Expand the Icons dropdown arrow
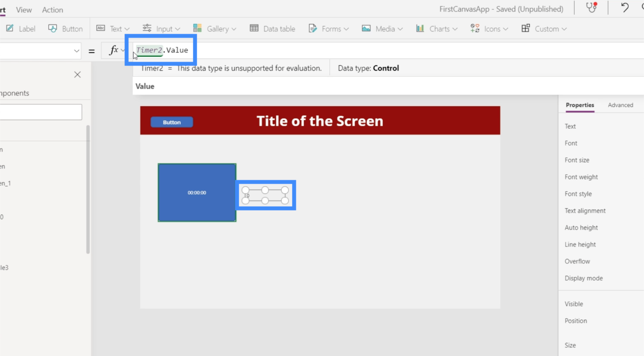The height and width of the screenshot is (356, 644). (x=506, y=29)
